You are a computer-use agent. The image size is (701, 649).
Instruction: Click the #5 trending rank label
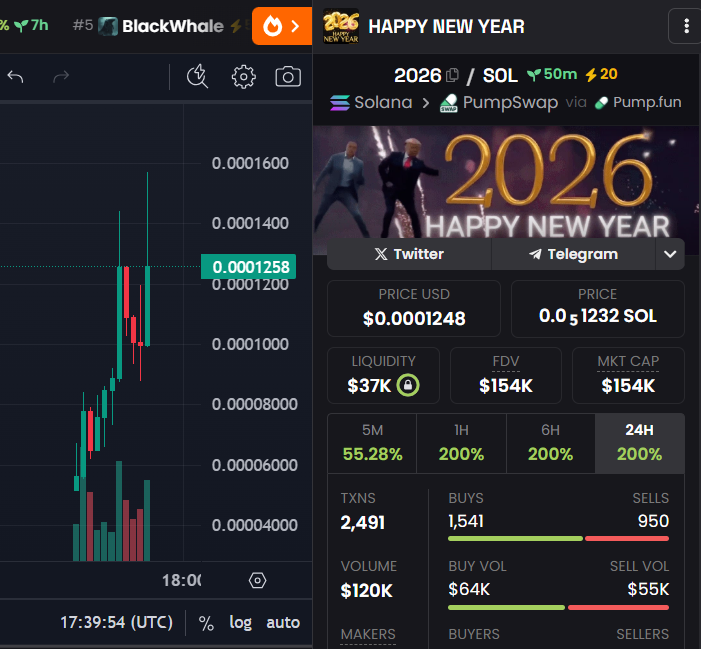point(83,25)
